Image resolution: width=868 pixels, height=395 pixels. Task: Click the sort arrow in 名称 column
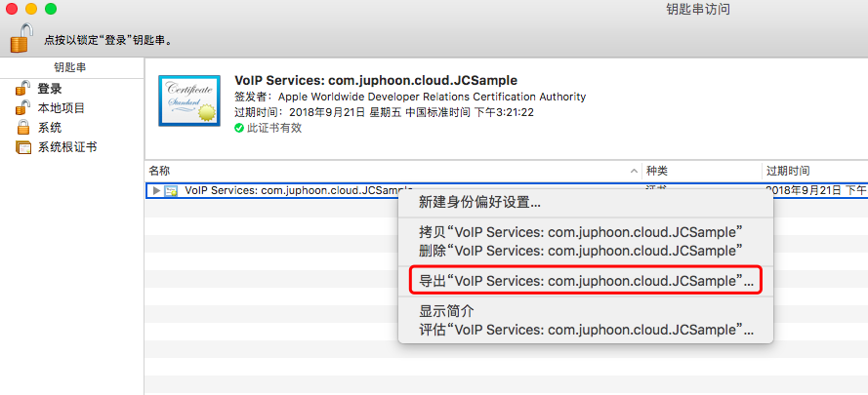point(635,171)
